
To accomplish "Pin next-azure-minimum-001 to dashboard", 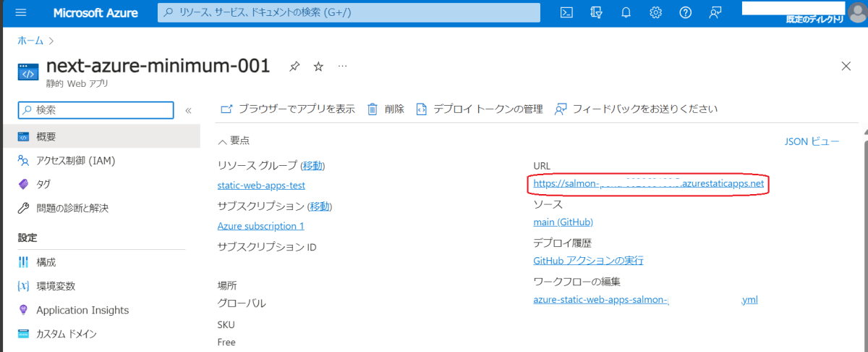I will pos(294,67).
